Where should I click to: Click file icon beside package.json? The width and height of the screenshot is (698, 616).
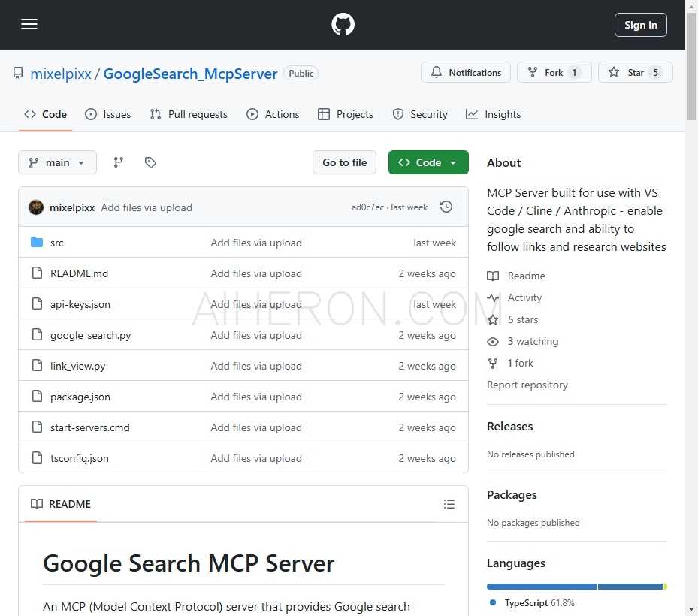click(x=37, y=396)
